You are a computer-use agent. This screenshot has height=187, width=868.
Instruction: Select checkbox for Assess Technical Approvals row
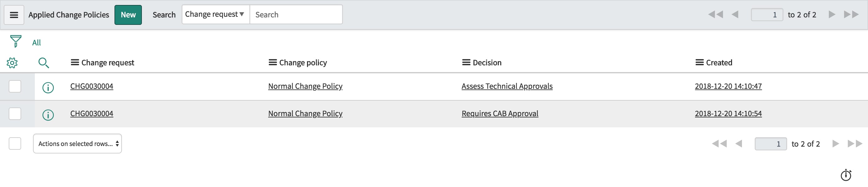[15, 86]
